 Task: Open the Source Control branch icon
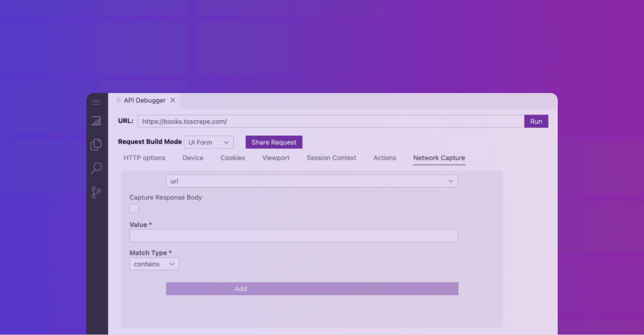coord(96,192)
